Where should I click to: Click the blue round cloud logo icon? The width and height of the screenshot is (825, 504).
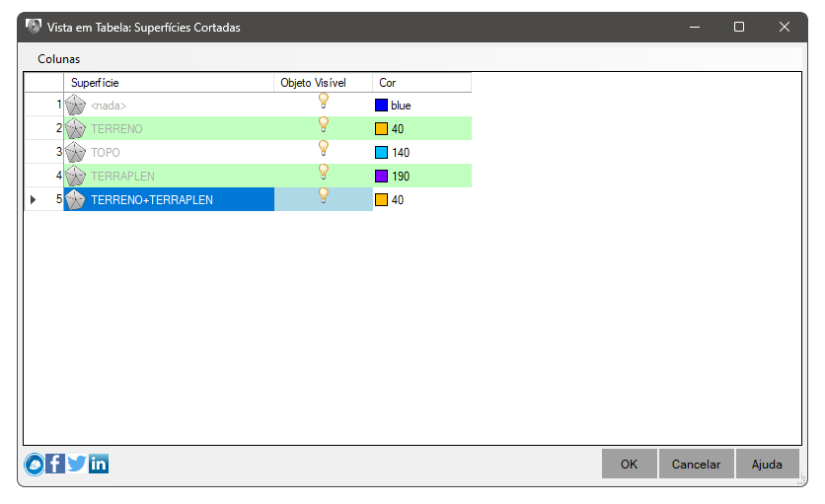35,464
